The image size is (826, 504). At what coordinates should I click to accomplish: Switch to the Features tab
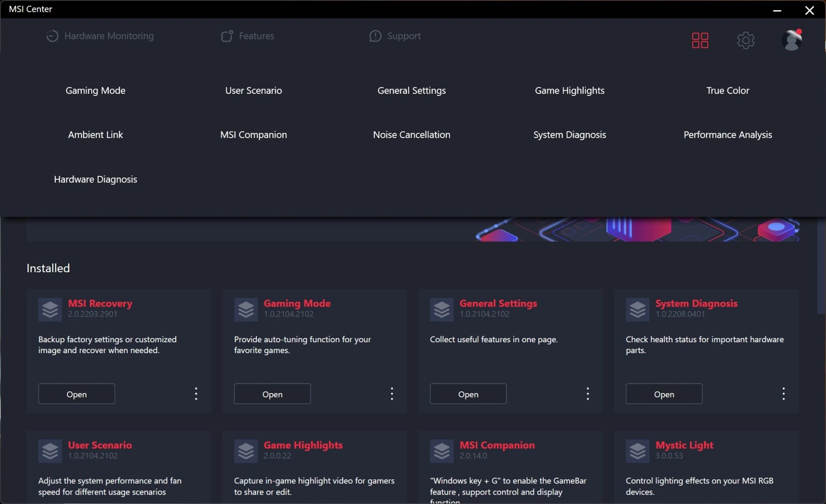247,36
